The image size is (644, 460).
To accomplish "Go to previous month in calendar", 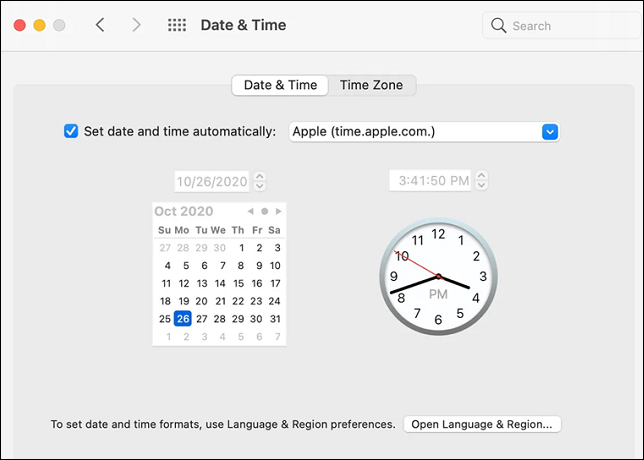I will (x=250, y=211).
